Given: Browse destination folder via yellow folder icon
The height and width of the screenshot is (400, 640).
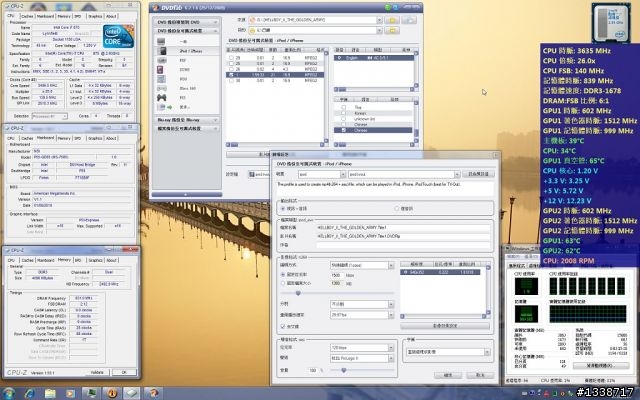Looking at the screenshot, I should (x=392, y=30).
